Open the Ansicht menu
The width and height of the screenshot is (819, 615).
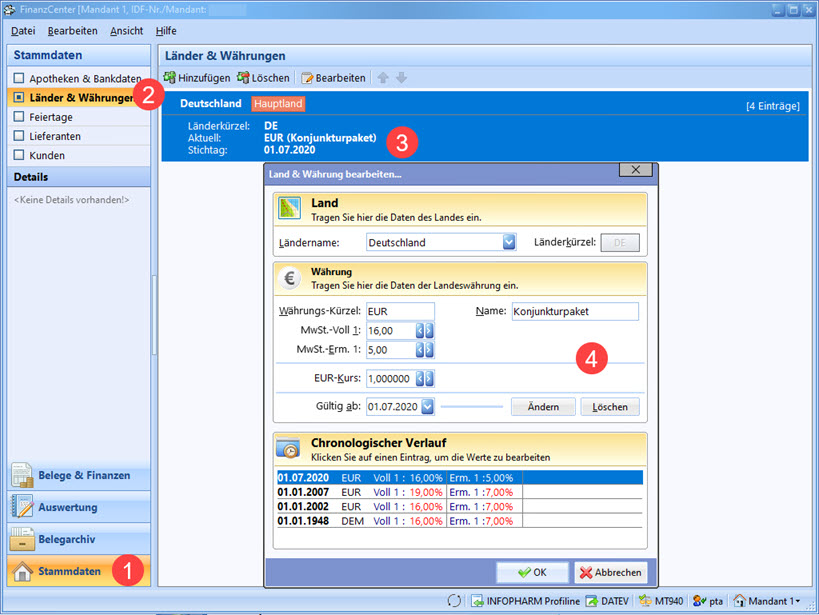pos(126,31)
